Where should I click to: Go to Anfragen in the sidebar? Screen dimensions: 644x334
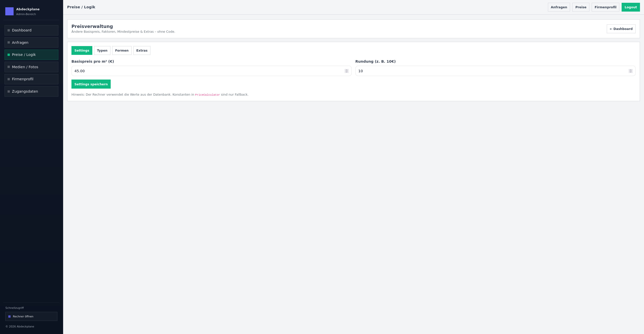[x=31, y=43]
